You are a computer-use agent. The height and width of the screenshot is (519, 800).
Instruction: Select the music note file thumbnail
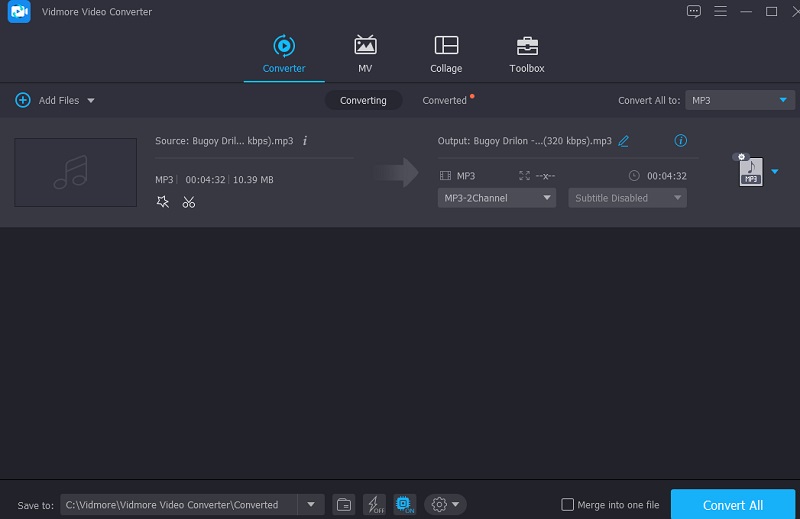click(75, 172)
